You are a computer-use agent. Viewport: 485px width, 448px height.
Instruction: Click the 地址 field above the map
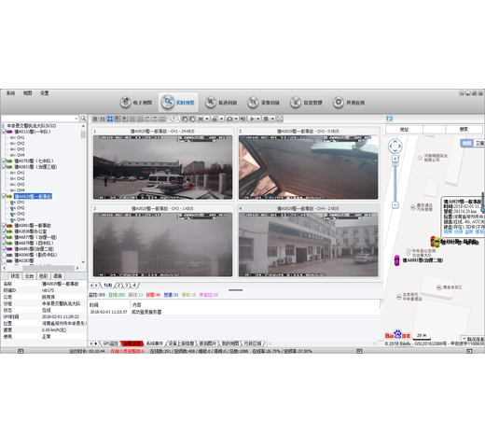pos(404,130)
